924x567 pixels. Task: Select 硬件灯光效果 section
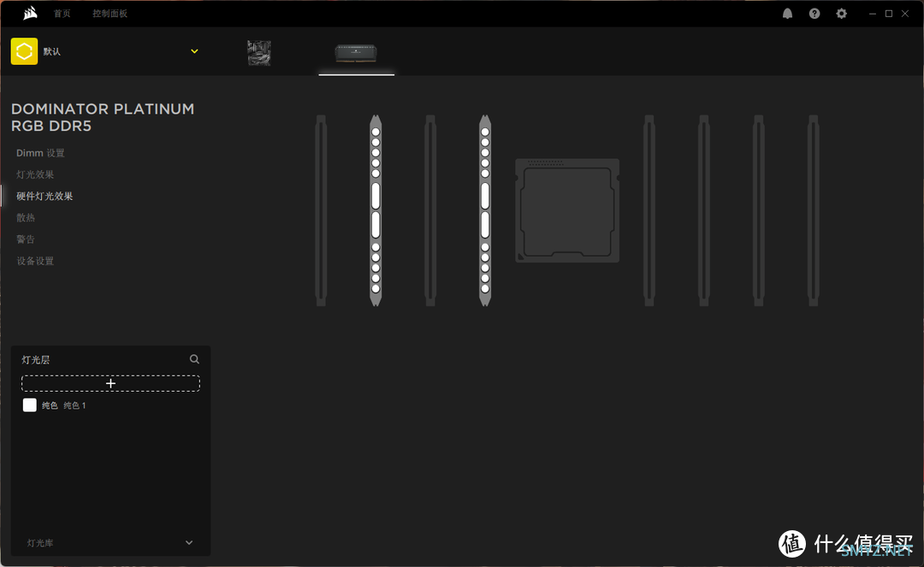[x=44, y=196]
